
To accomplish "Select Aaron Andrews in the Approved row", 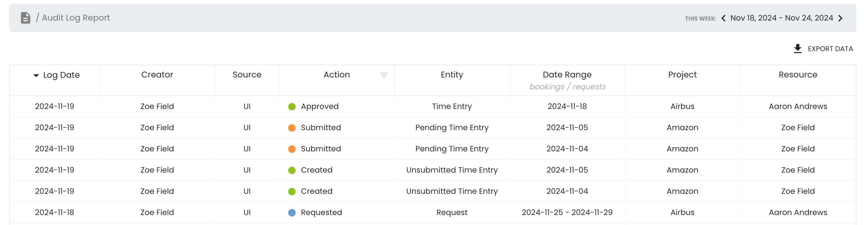I will (x=798, y=106).
